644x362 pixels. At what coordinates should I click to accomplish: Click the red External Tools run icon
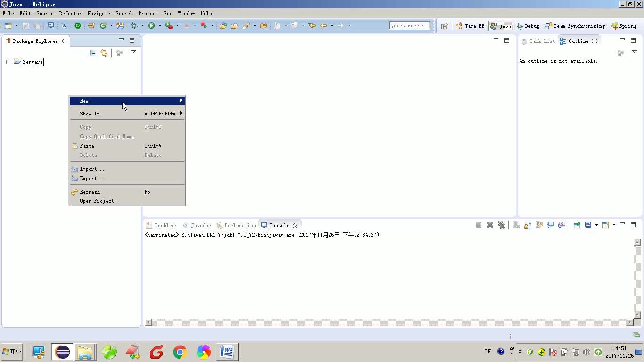pos(204,25)
